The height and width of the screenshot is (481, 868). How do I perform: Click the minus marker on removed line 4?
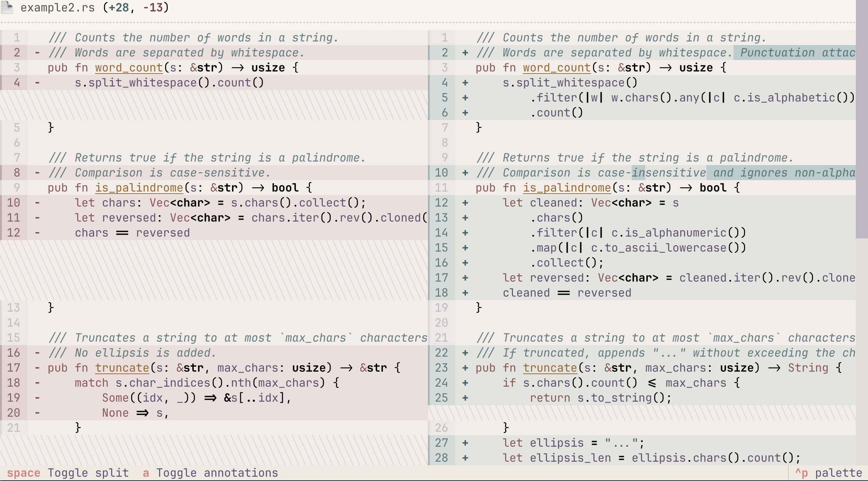tap(37, 83)
